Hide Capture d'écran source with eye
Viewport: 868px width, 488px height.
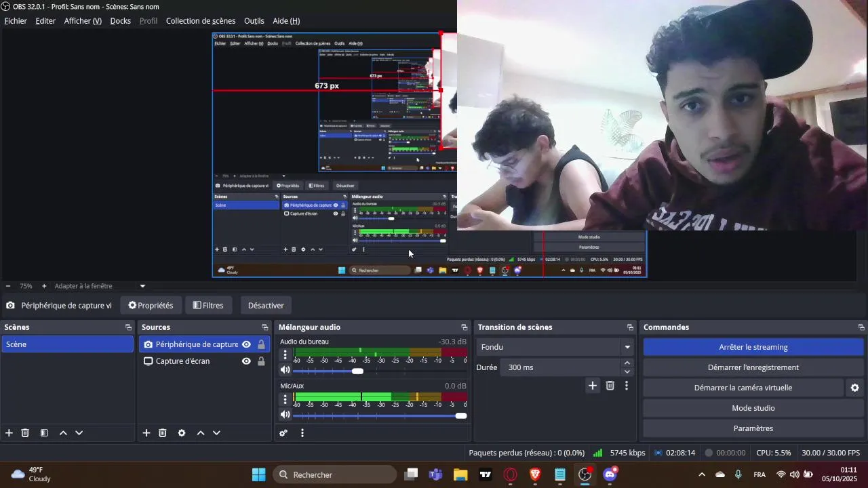[x=246, y=361]
